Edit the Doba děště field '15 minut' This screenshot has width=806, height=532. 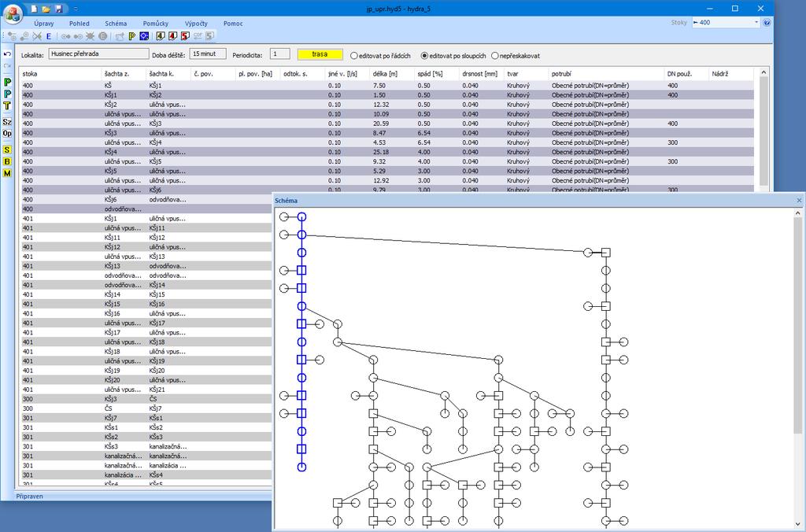tap(208, 54)
